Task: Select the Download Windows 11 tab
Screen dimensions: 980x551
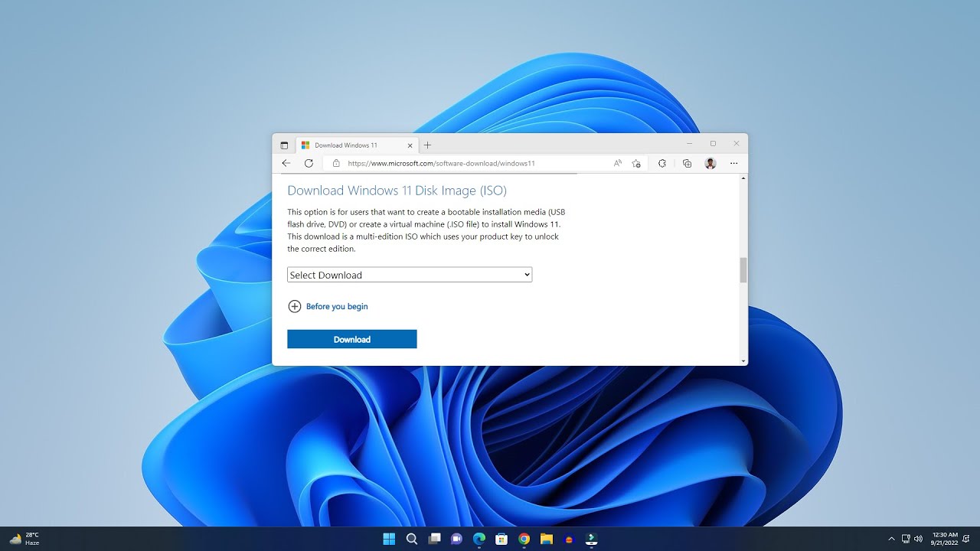Action: tap(357, 145)
